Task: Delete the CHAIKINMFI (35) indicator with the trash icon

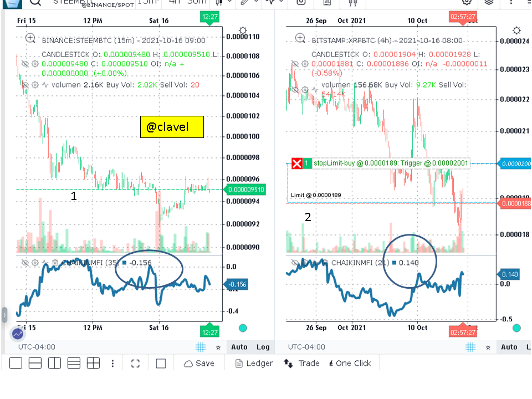Action: (x=55, y=263)
